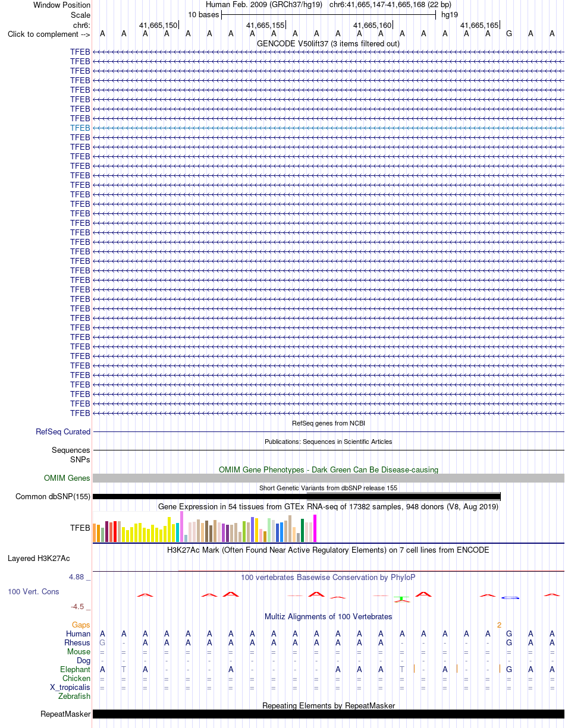Click the '10 bases' scale bar text
565x728 pixels.
pyautogui.click(x=203, y=15)
